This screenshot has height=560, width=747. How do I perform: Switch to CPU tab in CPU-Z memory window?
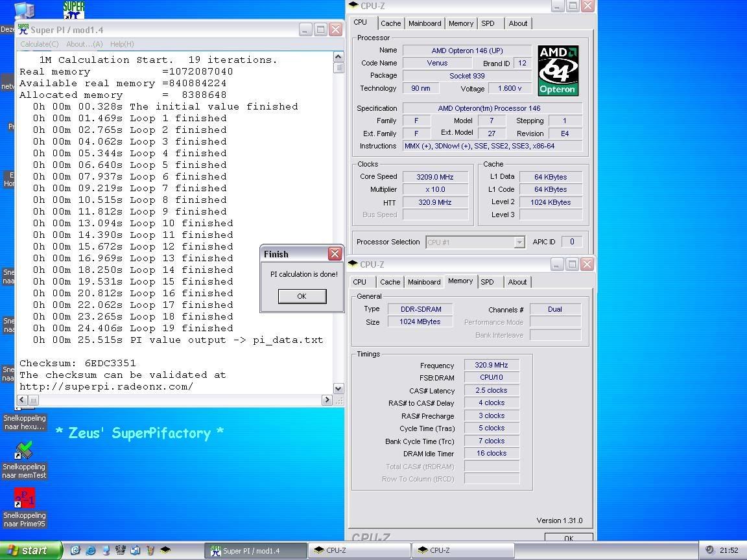click(360, 282)
